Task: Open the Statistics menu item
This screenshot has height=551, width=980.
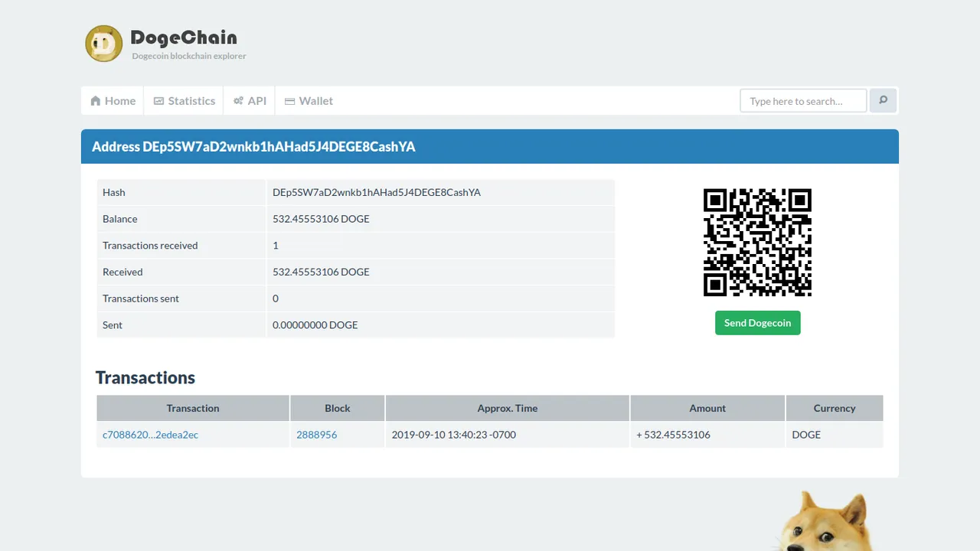Action: (x=184, y=101)
